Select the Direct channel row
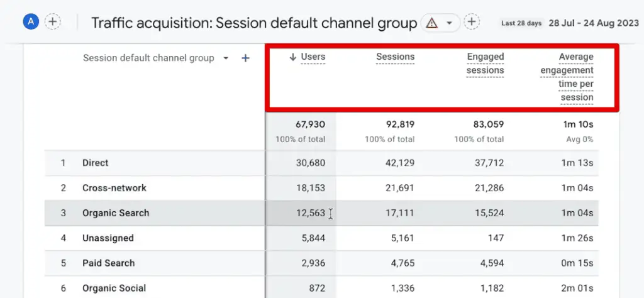This screenshot has height=298, width=644. coord(321,163)
